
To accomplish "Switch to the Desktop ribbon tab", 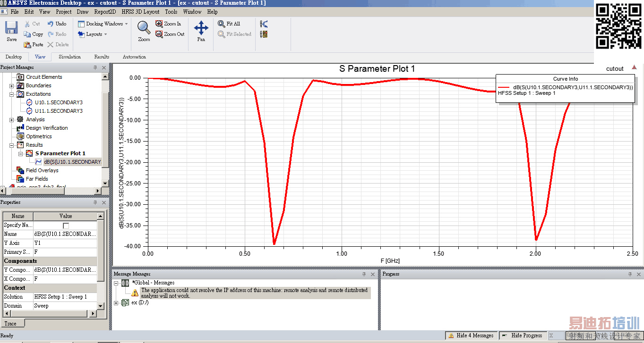I will [x=14, y=57].
